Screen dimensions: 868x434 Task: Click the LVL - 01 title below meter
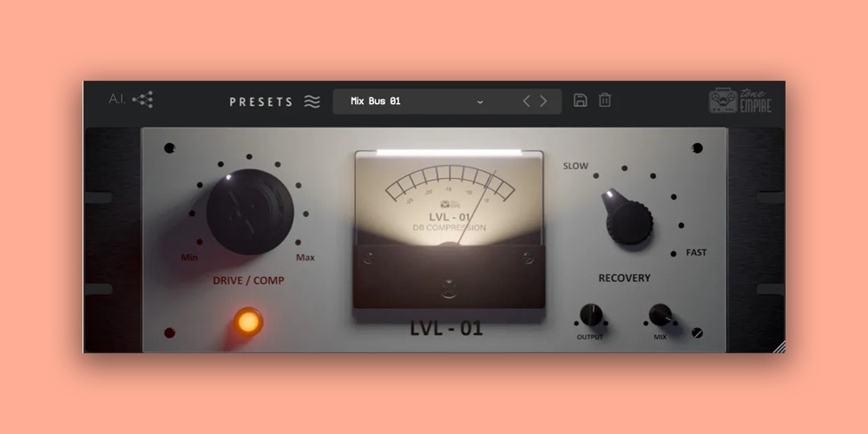tap(446, 328)
